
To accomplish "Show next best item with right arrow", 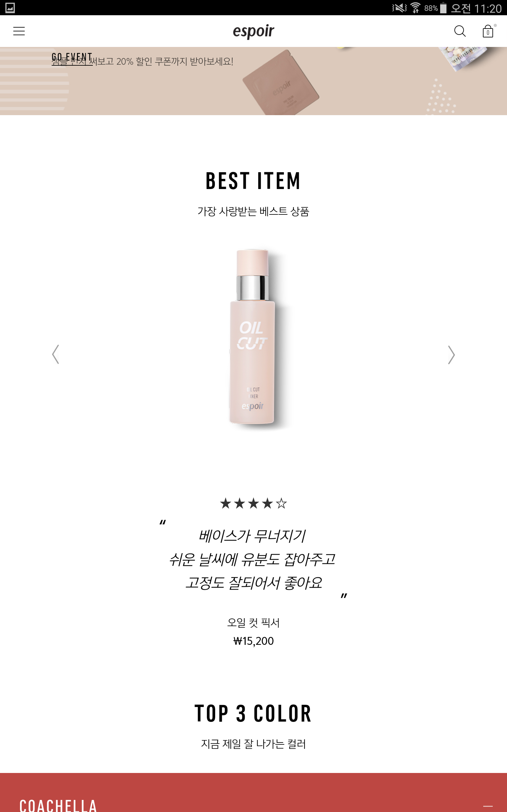I will 451,354.
